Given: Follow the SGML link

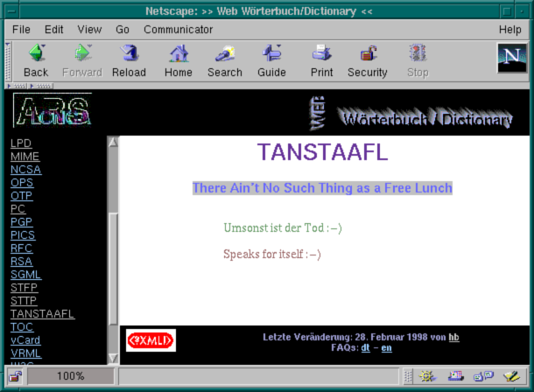Looking at the screenshot, I should click(26, 275).
